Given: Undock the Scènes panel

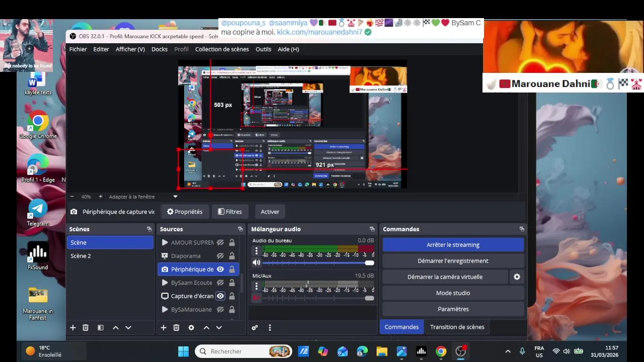Looking at the screenshot, I should click(149, 229).
